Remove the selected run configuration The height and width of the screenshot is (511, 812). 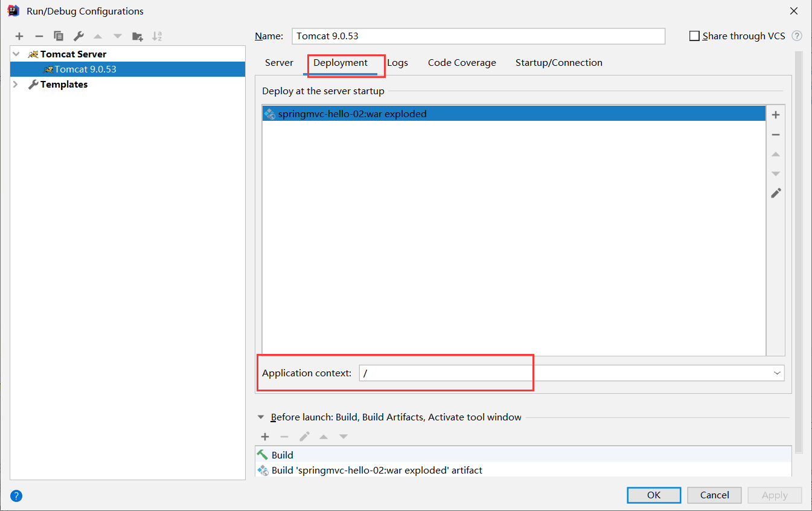(39, 36)
